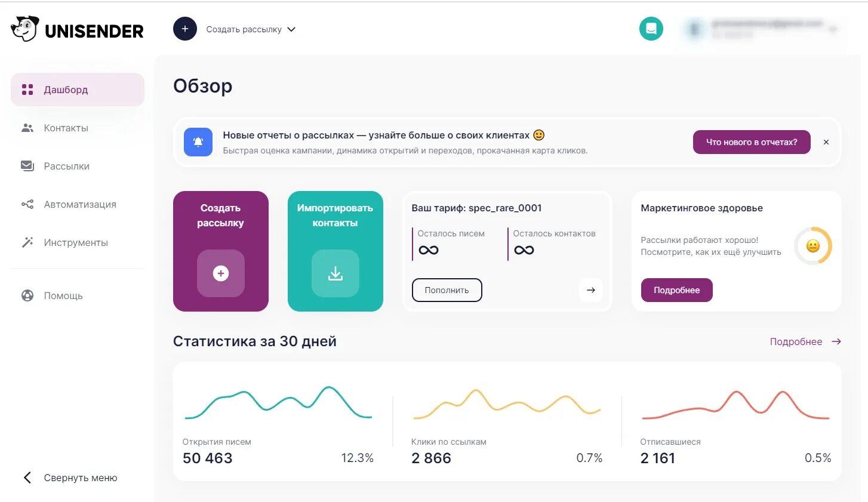Click the Пополнить button

tap(447, 290)
